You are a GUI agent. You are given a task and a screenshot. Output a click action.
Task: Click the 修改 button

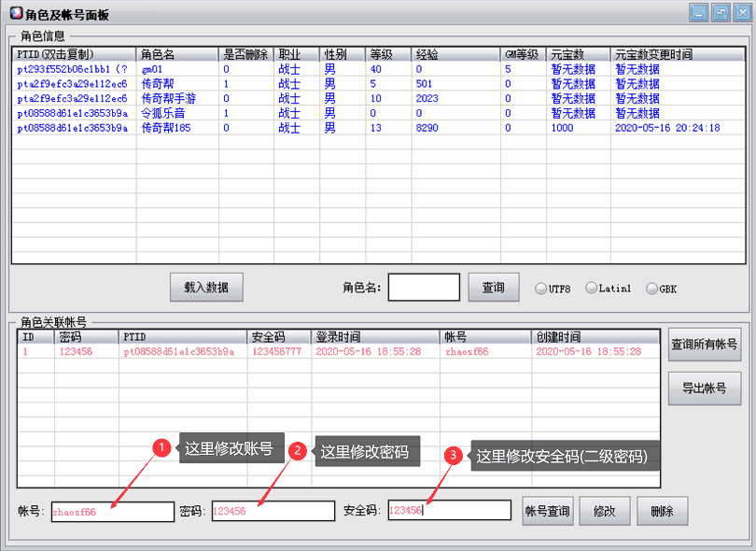point(605,511)
